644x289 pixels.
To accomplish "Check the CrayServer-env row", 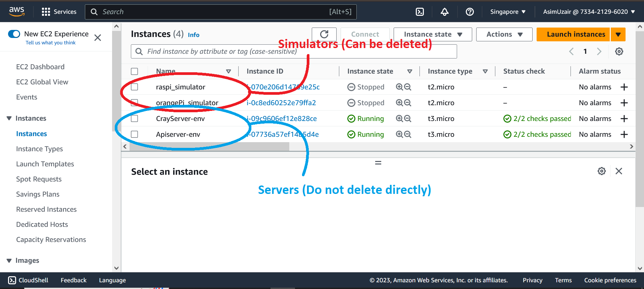I will click(x=135, y=119).
